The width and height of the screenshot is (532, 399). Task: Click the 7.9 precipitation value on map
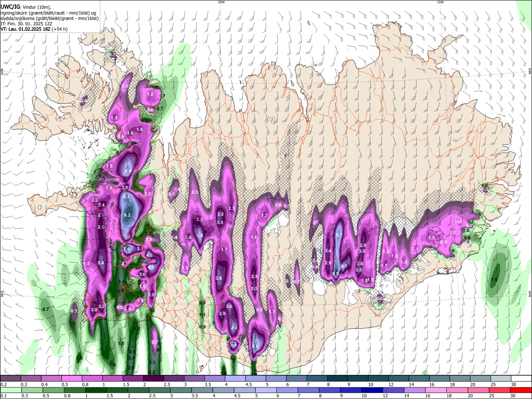point(127,249)
